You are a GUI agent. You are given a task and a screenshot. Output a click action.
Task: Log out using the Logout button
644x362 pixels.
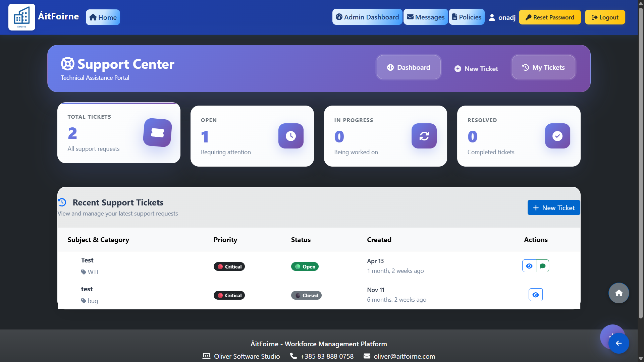click(605, 17)
